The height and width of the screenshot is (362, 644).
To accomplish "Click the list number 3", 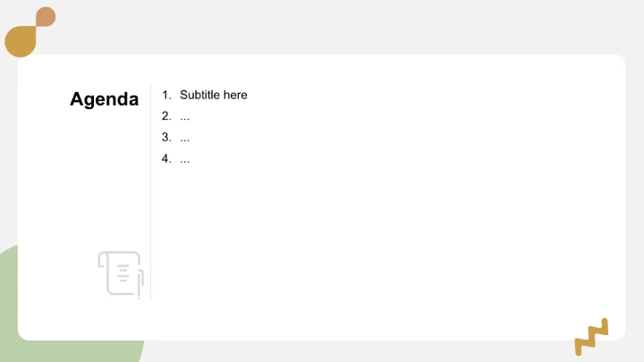I will 165,138.
